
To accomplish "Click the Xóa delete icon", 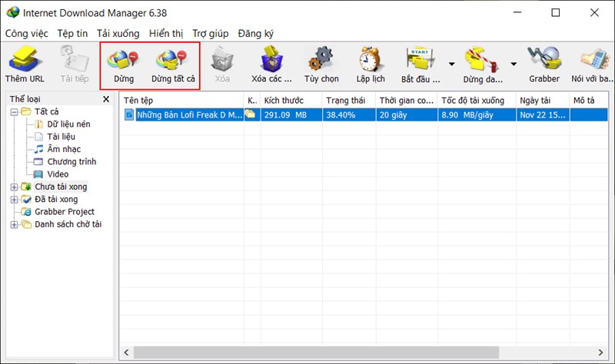I will (x=222, y=60).
